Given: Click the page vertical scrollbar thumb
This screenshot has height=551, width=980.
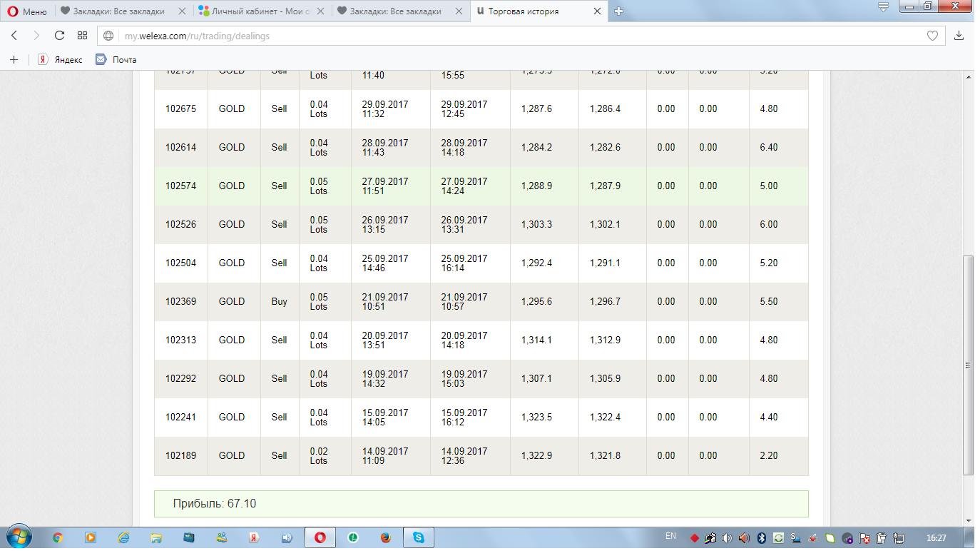Looking at the screenshot, I should 968,365.
